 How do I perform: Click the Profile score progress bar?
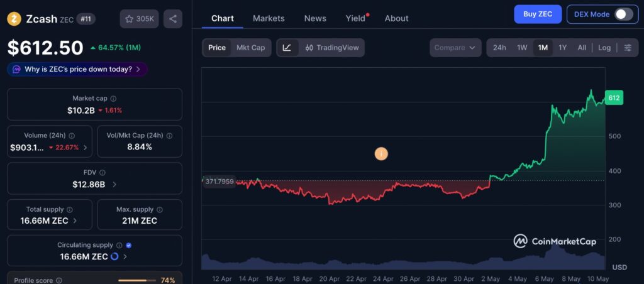coord(137,281)
